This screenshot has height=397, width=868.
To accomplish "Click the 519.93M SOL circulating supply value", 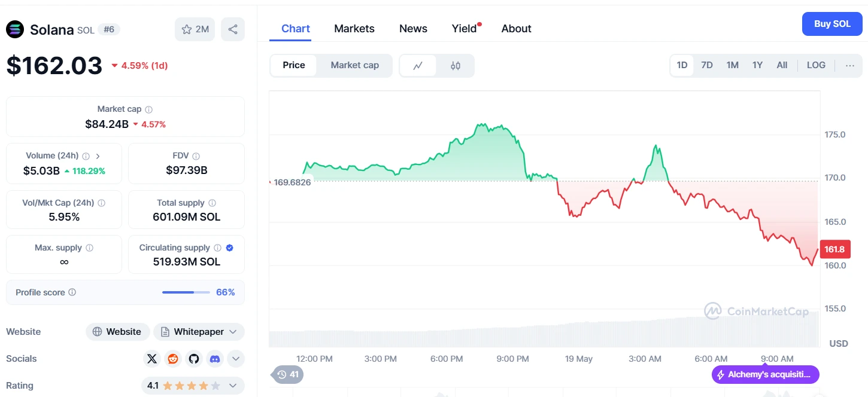I will [187, 262].
